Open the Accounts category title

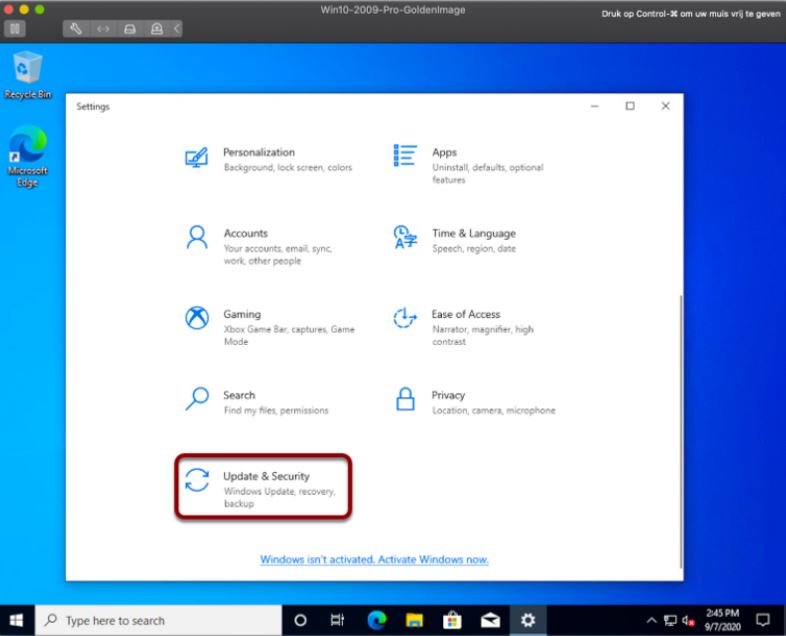pos(246,233)
